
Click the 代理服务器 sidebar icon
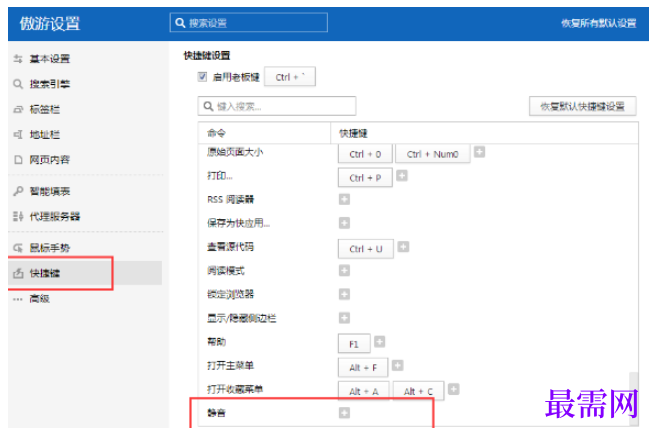[18, 217]
